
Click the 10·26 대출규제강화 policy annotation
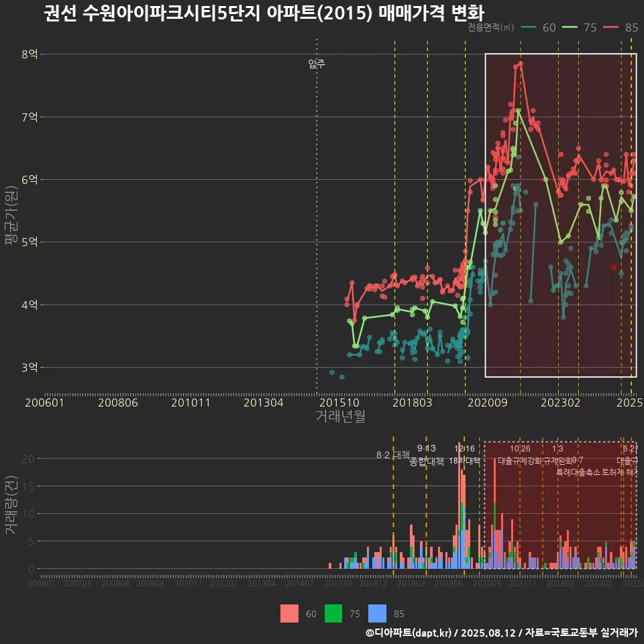[520, 455]
